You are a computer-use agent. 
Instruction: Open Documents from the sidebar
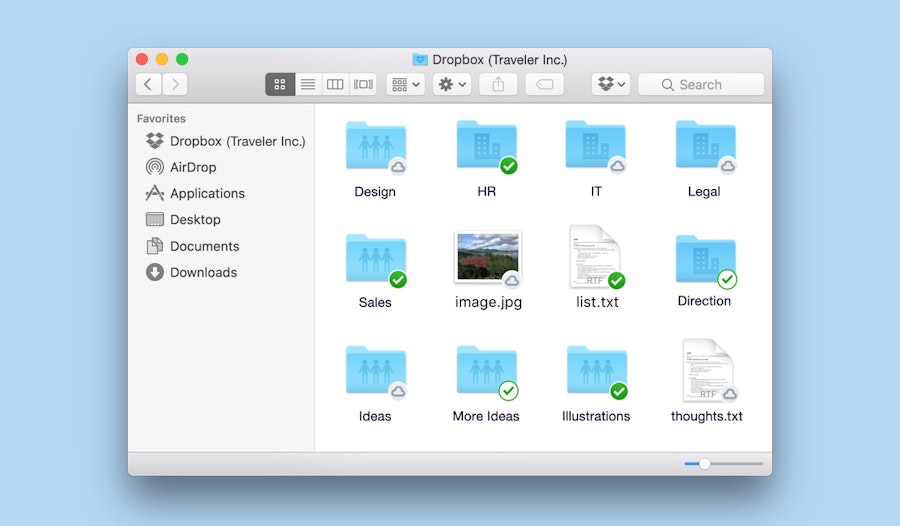[x=193, y=246]
